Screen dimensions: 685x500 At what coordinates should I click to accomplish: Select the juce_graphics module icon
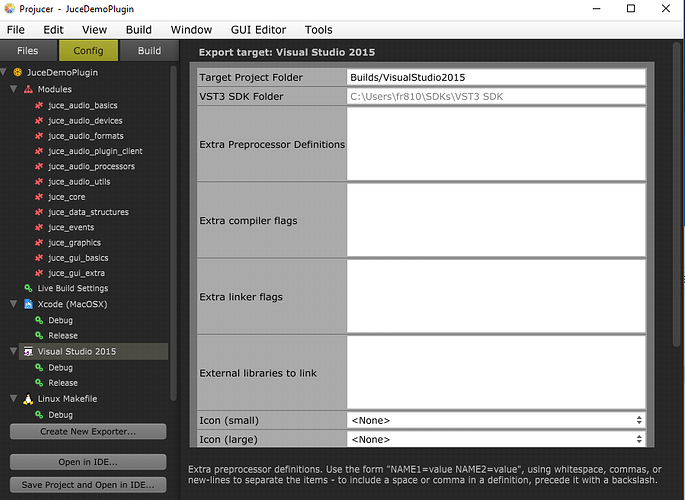click(39, 243)
